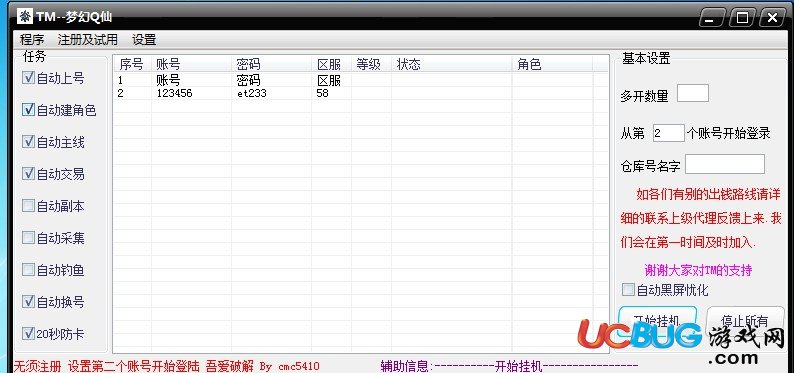Check the 自动钓鱼 checkbox
Screen dimensions: 794x373
[28, 270]
